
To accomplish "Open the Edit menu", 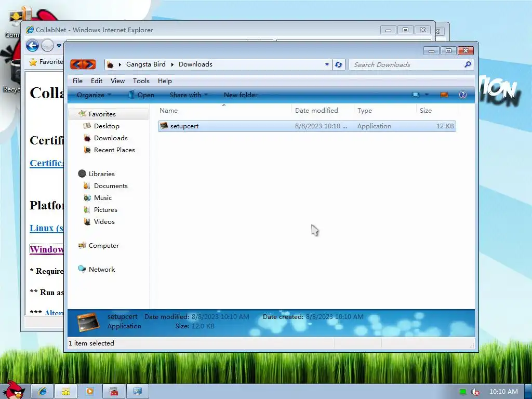I will 96,81.
